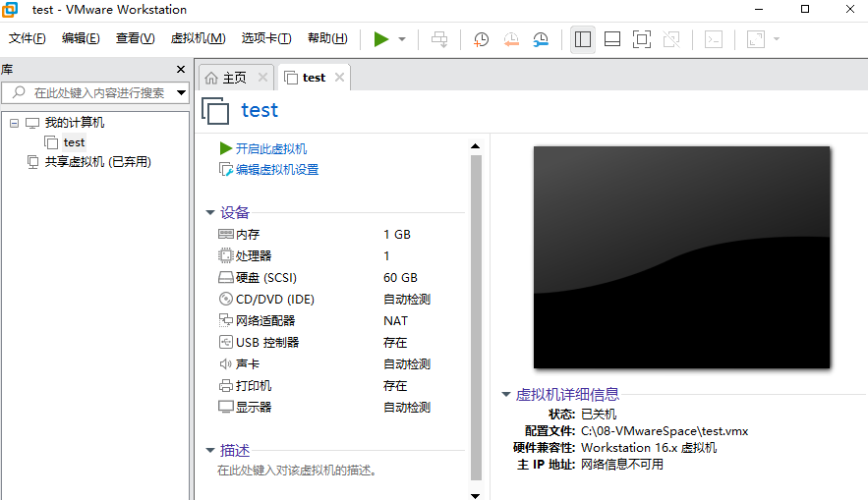
Task: Click the device list scroll up arrow
Action: (x=475, y=146)
